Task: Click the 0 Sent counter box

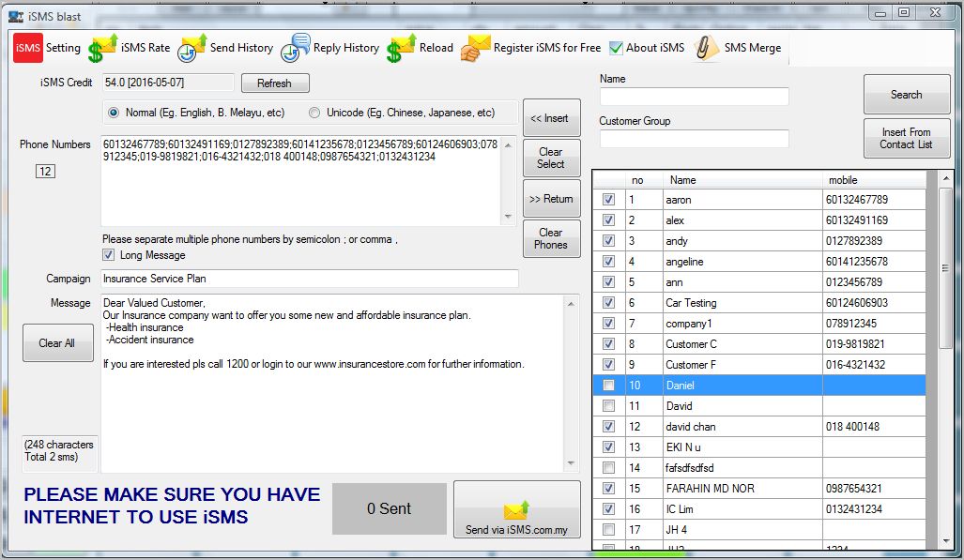Action: [390, 508]
